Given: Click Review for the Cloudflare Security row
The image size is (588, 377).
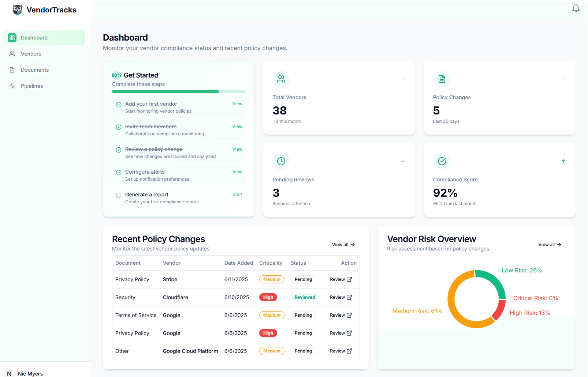Looking at the screenshot, I should pos(340,297).
